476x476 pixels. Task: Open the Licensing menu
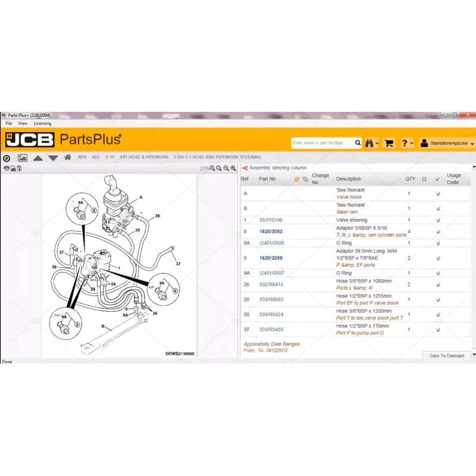coord(42,123)
